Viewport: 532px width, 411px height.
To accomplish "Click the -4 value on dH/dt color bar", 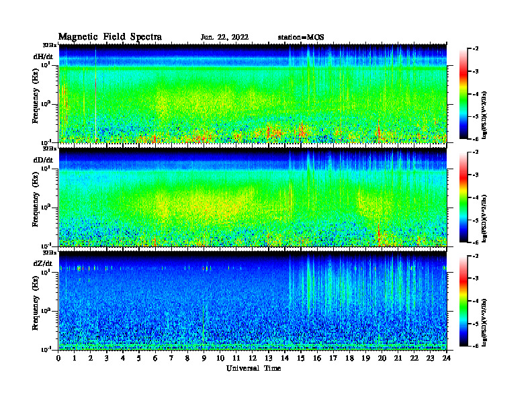I will [475, 94].
